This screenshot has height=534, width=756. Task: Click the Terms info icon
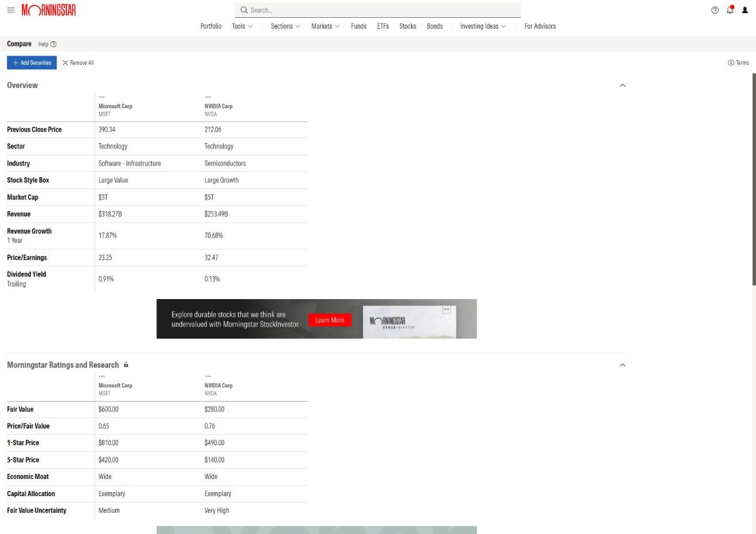point(731,63)
